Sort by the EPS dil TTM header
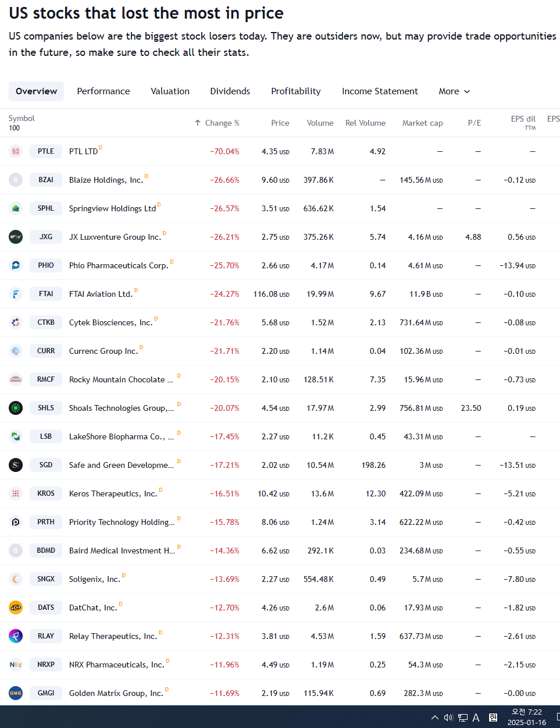The height and width of the screenshot is (728, 560). [523, 122]
